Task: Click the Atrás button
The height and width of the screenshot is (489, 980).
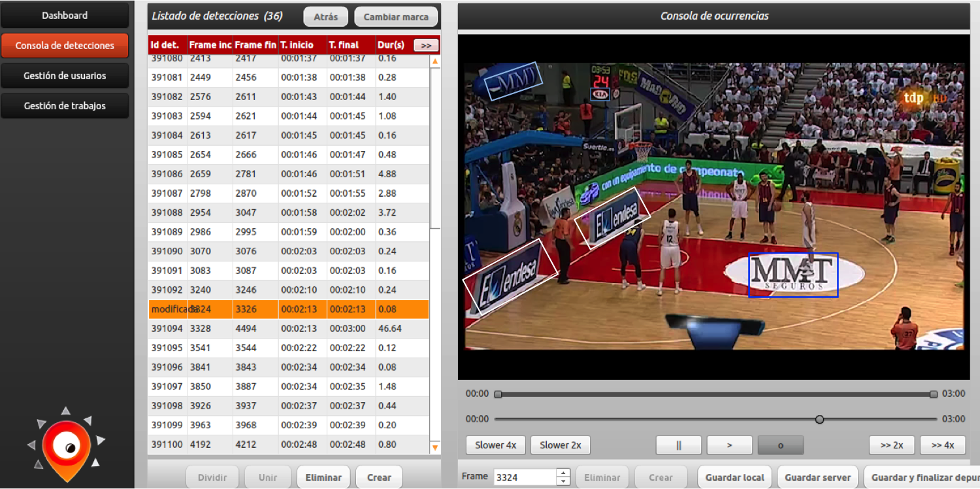Action: pos(326,17)
